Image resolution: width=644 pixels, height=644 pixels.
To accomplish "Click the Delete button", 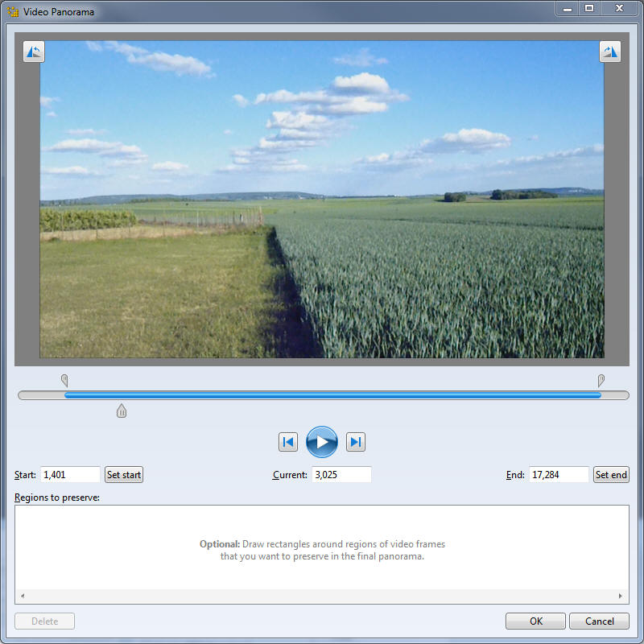I will click(x=44, y=621).
